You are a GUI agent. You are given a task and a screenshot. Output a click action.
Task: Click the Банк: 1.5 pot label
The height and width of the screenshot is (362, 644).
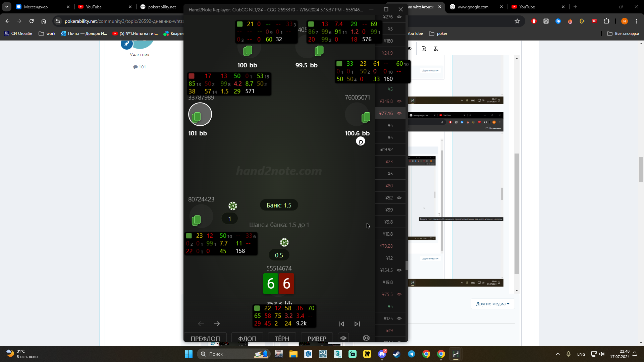coord(279,205)
